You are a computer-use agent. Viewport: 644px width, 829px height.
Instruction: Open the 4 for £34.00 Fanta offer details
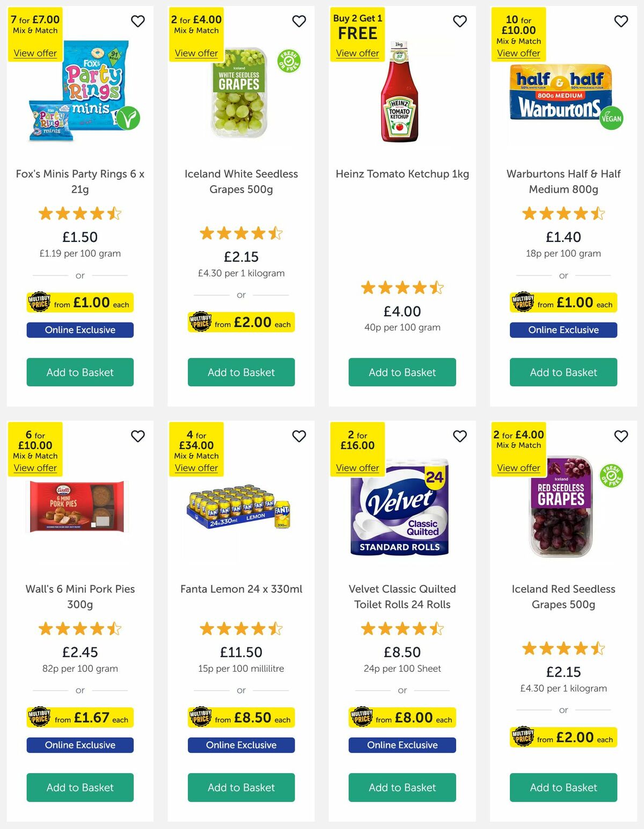195,467
